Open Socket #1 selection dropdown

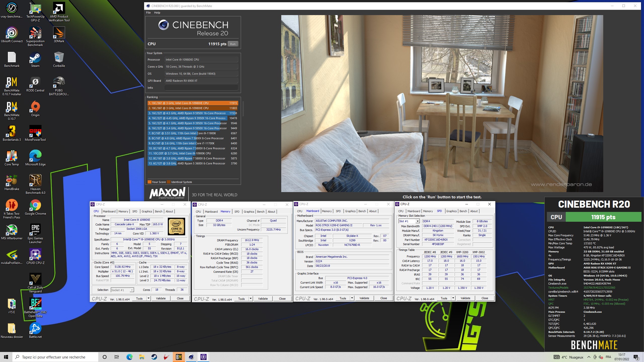pyautogui.click(x=122, y=290)
